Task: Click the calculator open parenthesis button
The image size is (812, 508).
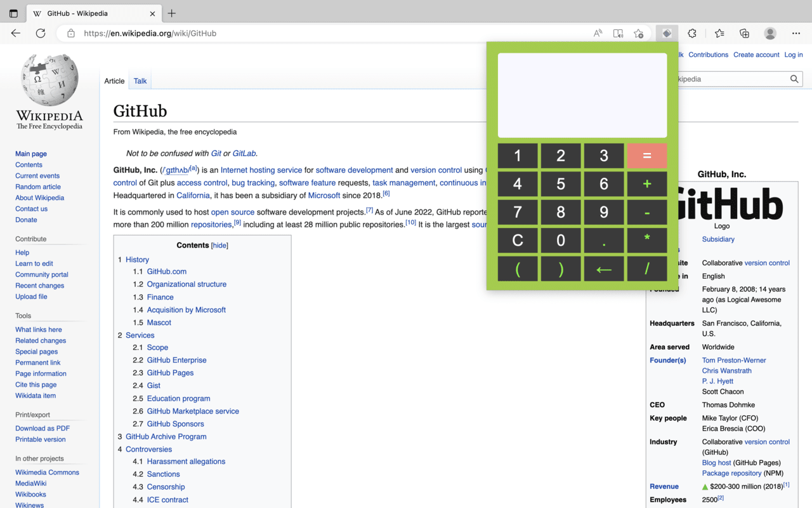Action: [518, 269]
